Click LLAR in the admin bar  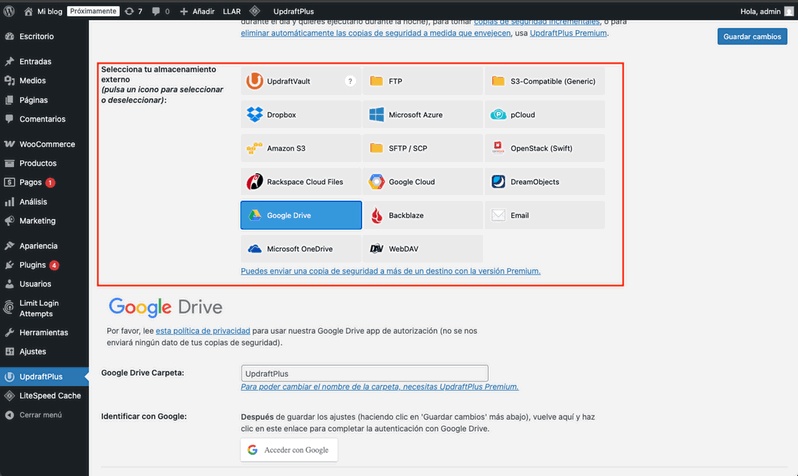(232, 11)
